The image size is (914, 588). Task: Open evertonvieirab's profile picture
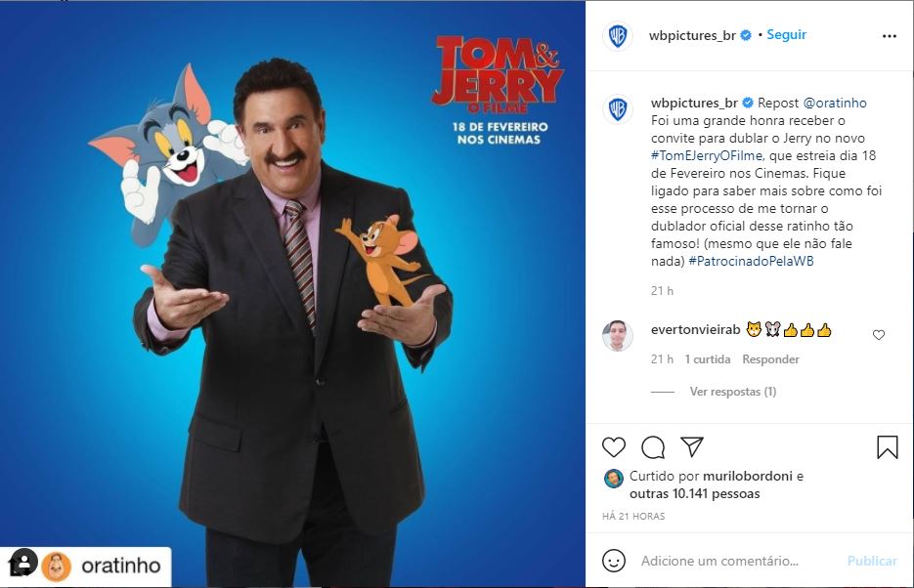click(617, 335)
